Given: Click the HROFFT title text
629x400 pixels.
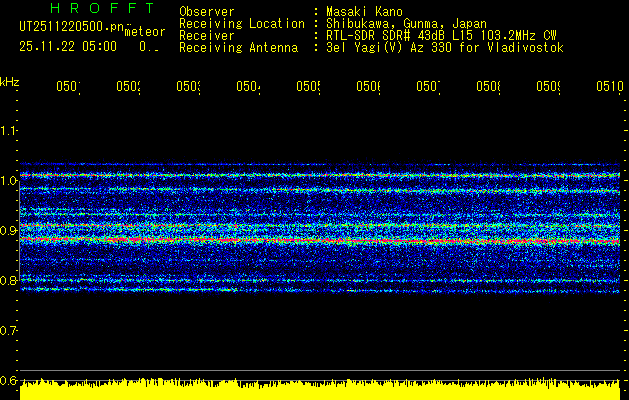Looking at the screenshot, I should (x=102, y=8).
